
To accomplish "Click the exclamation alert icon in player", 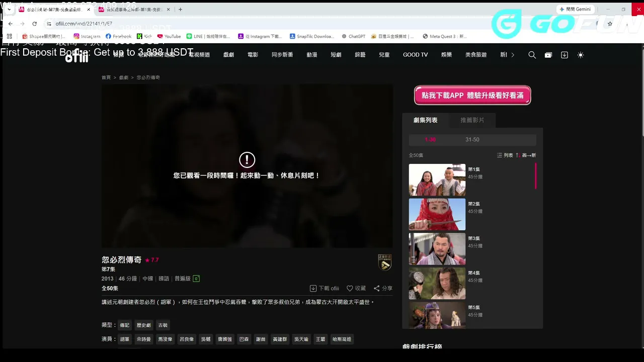I will click(x=247, y=160).
